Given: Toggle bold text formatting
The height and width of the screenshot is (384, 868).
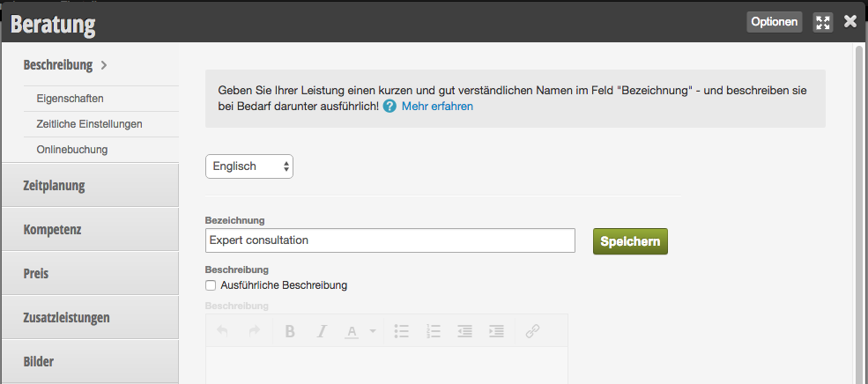Looking at the screenshot, I should tap(290, 331).
